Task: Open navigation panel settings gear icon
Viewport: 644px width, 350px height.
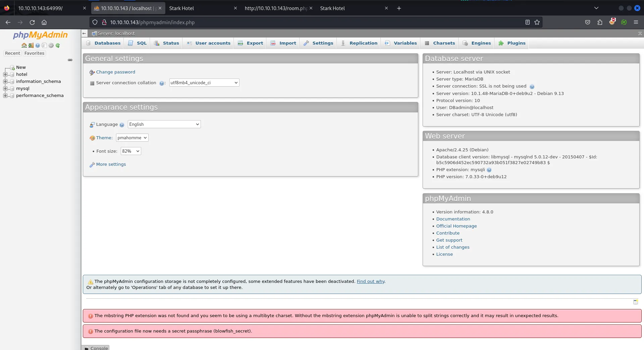Action: (x=51, y=45)
